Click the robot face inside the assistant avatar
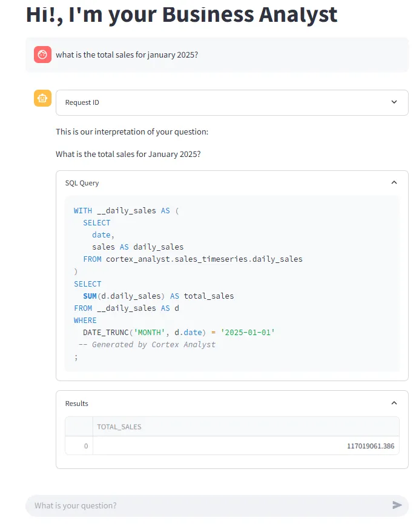This screenshot has height=532, width=419. coord(42,98)
